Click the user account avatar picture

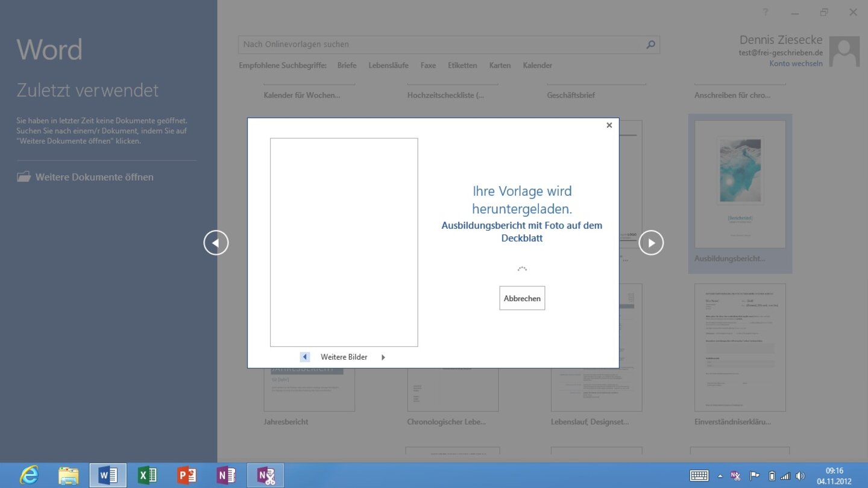click(x=844, y=51)
